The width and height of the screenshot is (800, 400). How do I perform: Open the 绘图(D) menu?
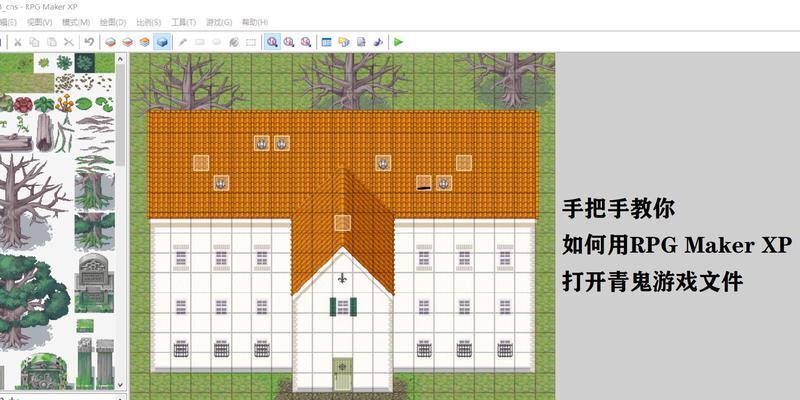tap(113, 22)
